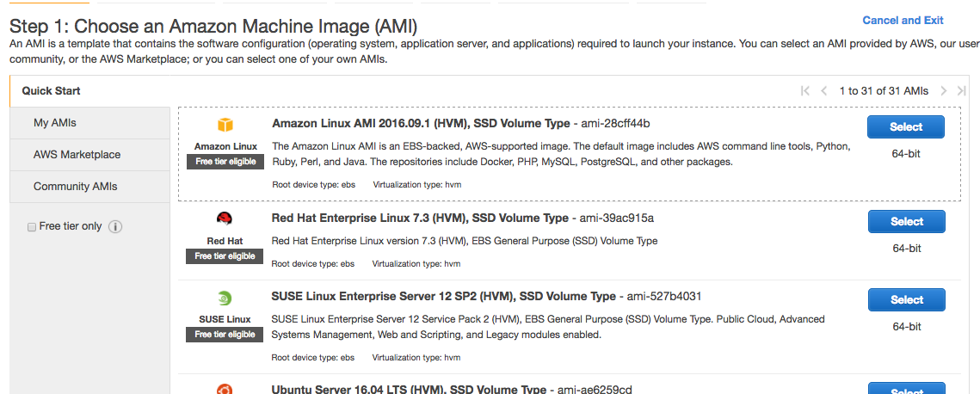Click 'Root device type: ebs' in Red Hat row
Viewport: 980px width, 394px height.
click(313, 264)
